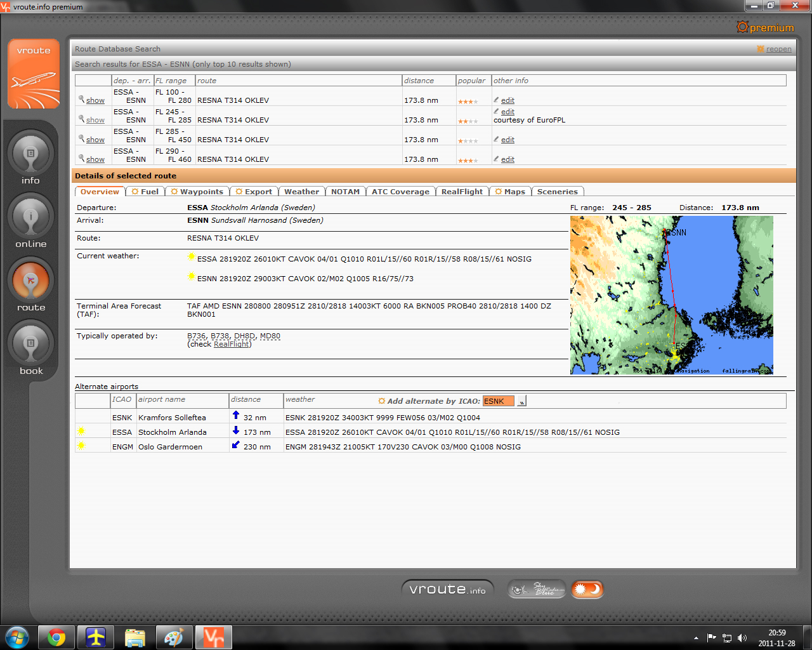This screenshot has height=650, width=812.
Task: Click the B738 aircraft type link
Action: tap(220, 336)
